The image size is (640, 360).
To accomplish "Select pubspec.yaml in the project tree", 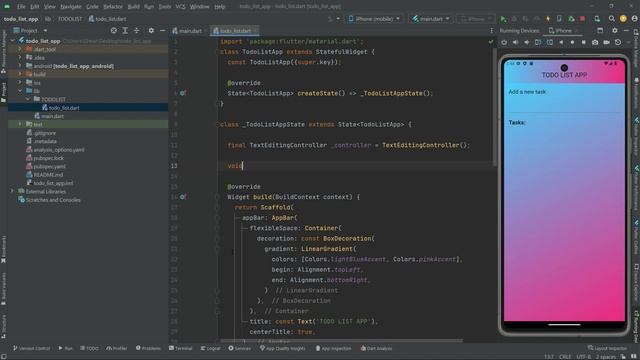I will [x=49, y=166].
